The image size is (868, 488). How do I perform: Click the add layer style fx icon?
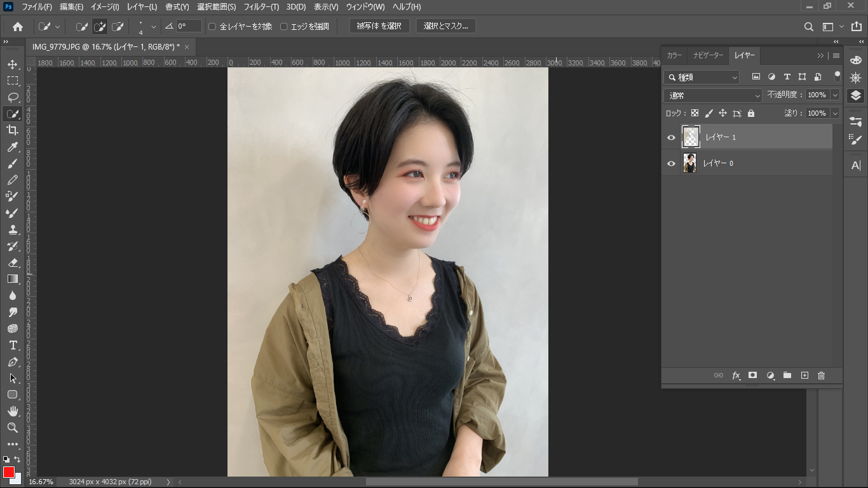click(736, 376)
